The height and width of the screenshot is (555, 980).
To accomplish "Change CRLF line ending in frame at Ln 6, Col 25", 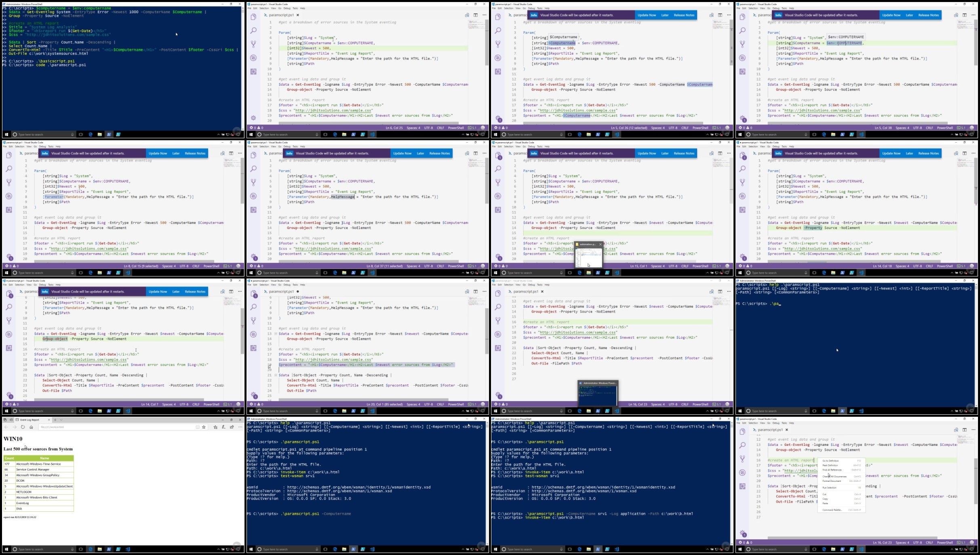I will (440, 128).
